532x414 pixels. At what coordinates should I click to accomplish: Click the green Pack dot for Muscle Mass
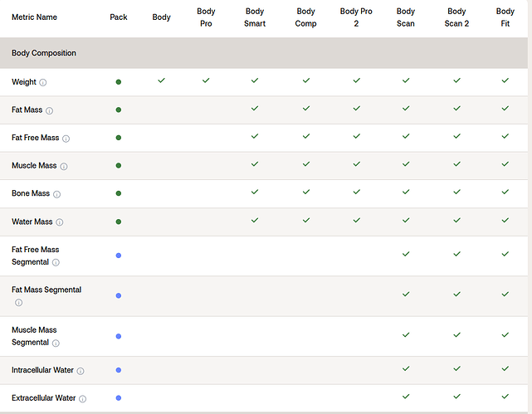pos(119,165)
